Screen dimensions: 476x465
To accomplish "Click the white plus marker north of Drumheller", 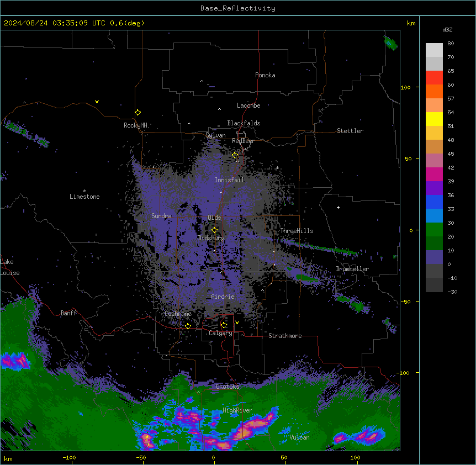I will tap(338, 207).
